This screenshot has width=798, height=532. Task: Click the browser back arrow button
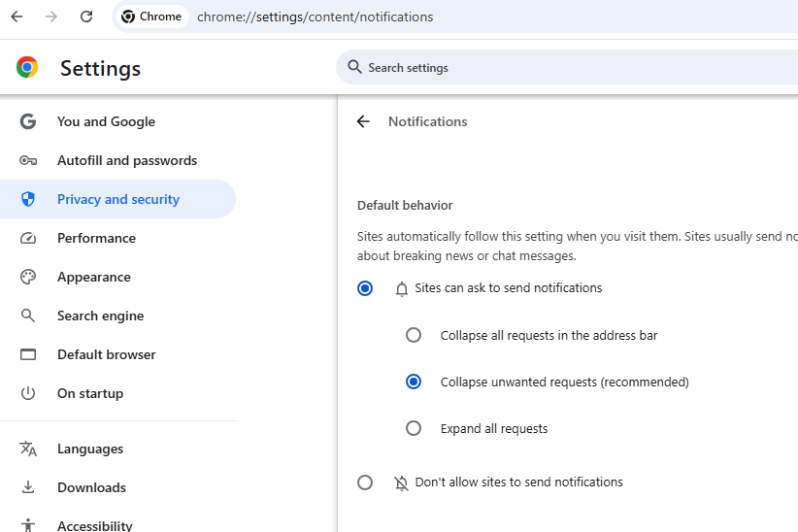tap(17, 17)
